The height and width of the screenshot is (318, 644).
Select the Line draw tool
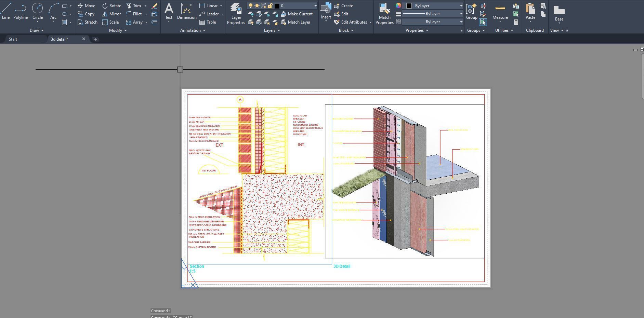pyautogui.click(x=5, y=11)
